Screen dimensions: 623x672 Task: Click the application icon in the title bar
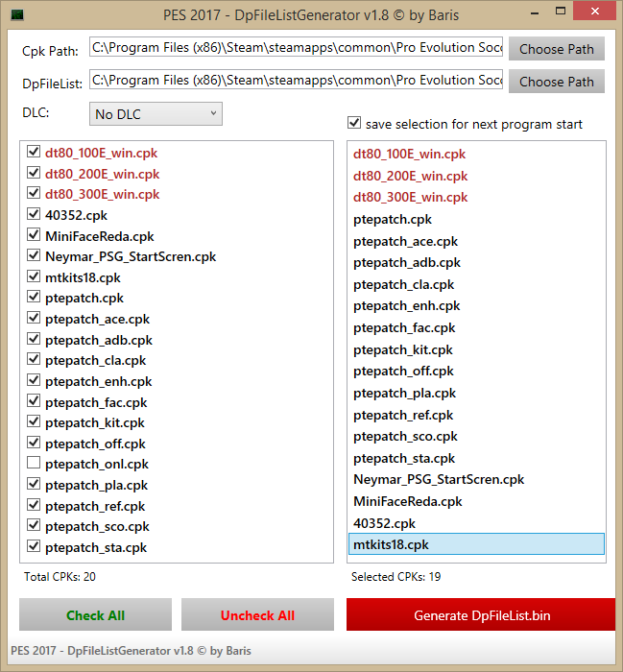pyautogui.click(x=17, y=14)
